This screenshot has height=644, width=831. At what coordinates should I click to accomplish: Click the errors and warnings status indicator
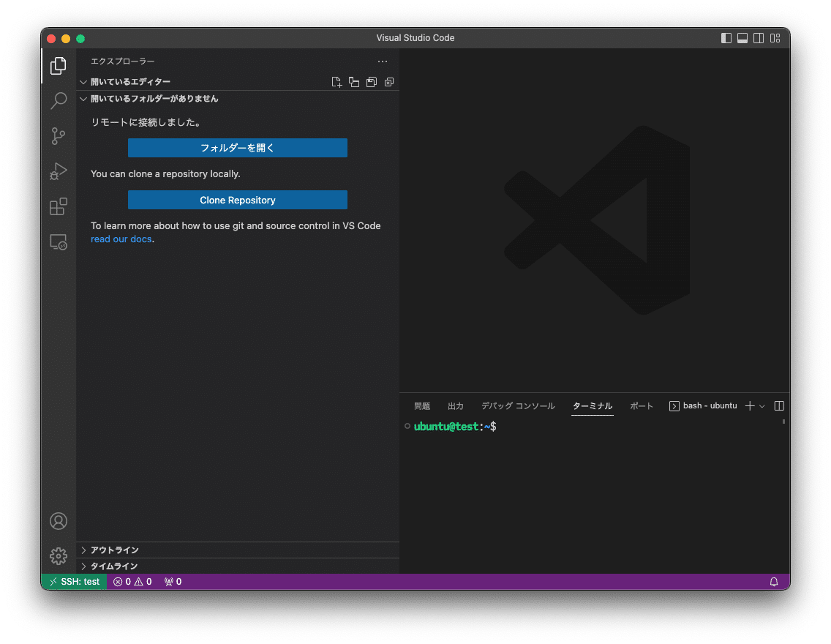(x=132, y=582)
